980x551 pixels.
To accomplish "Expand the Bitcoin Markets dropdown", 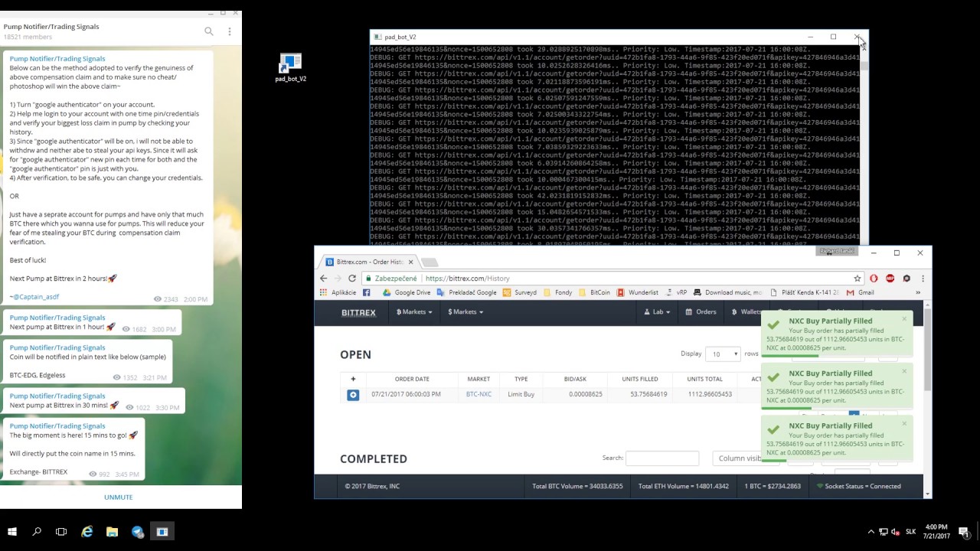I will tap(414, 312).
